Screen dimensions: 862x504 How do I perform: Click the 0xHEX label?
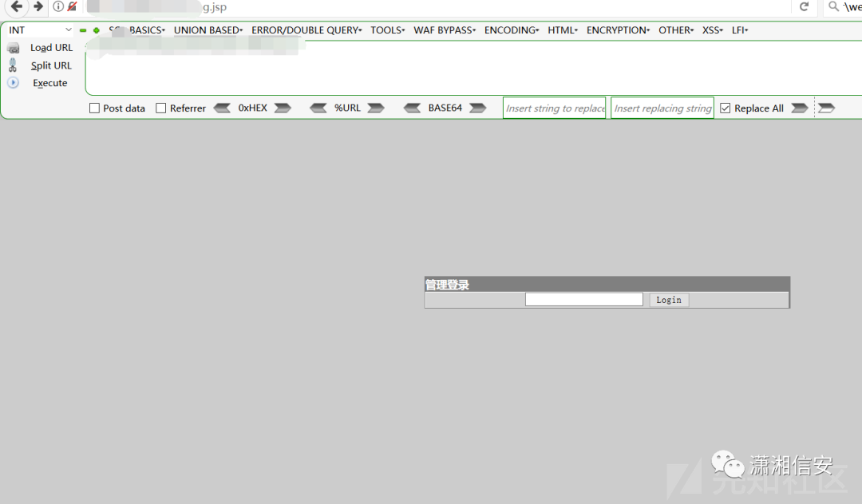tap(253, 108)
